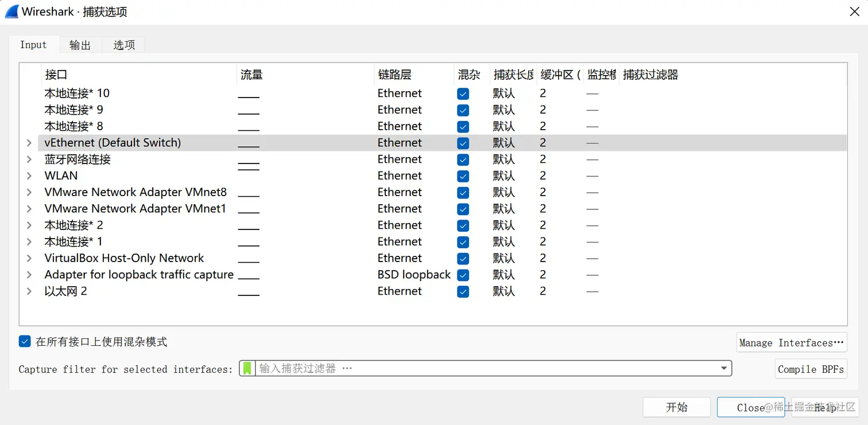This screenshot has width=868, height=425.
Task: Click the 缓冲区 column header
Action: (560, 75)
